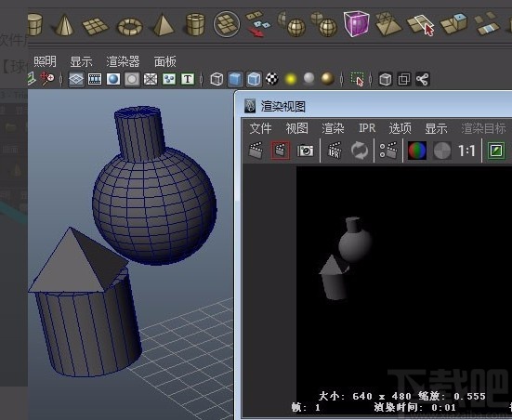Click the overlapping squares viewport icon
The width and height of the screenshot is (512, 420).
pyautogui.click(x=404, y=79)
